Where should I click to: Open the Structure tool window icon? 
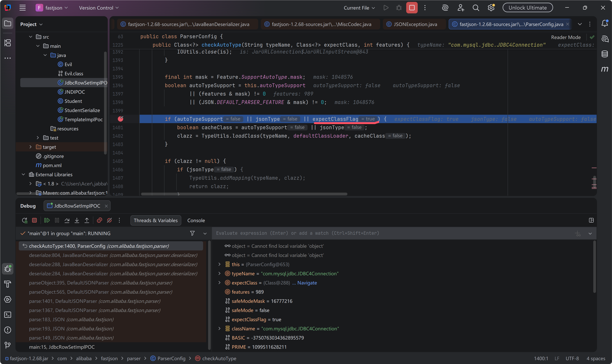click(x=8, y=43)
